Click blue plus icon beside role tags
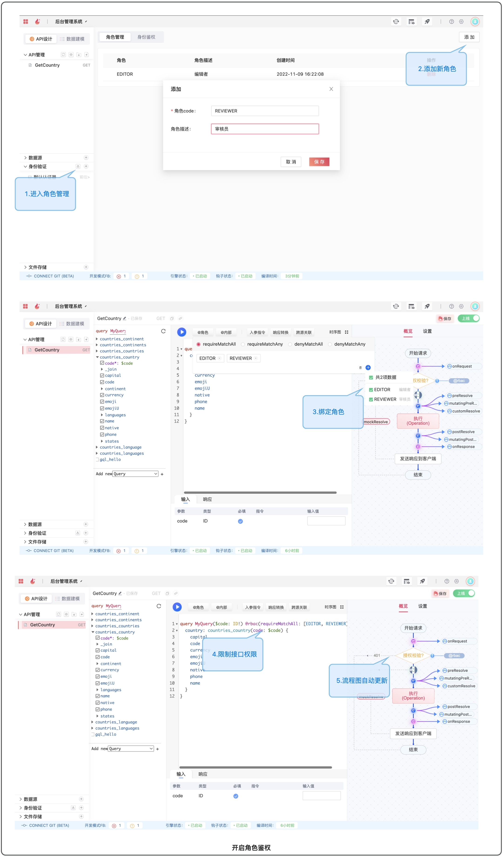 (368, 368)
